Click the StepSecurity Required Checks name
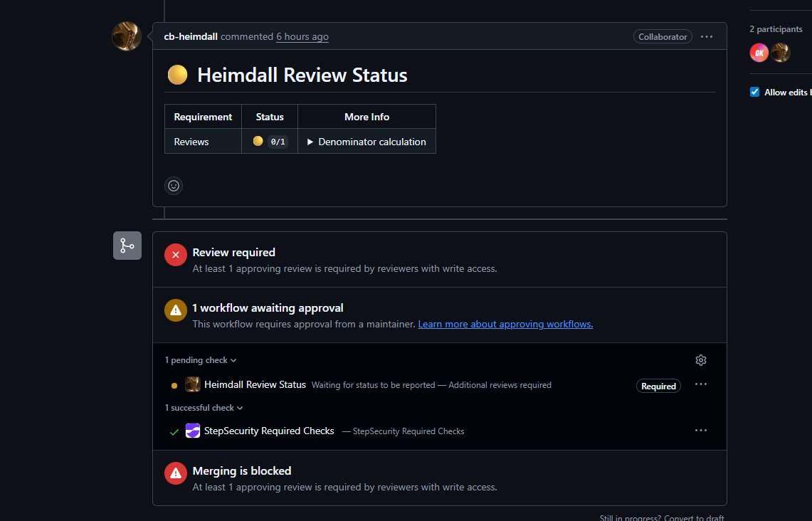This screenshot has width=812, height=521. pos(269,431)
